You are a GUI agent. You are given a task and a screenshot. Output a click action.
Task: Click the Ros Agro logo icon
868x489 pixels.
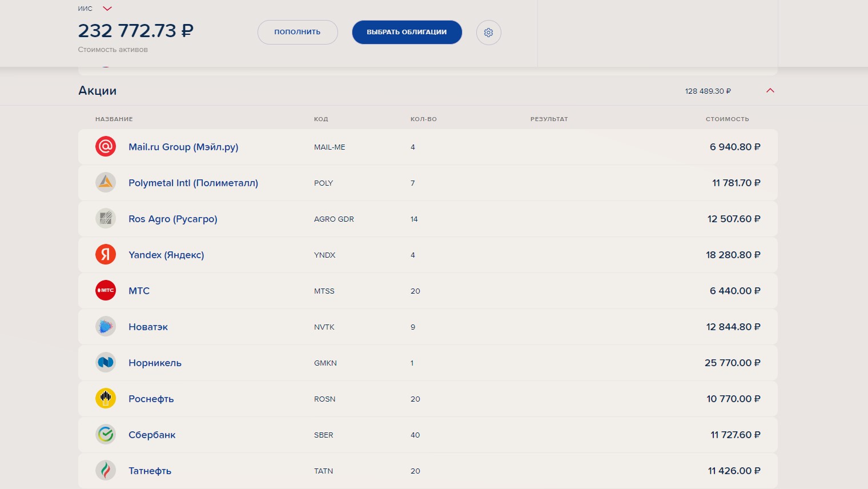106,219
